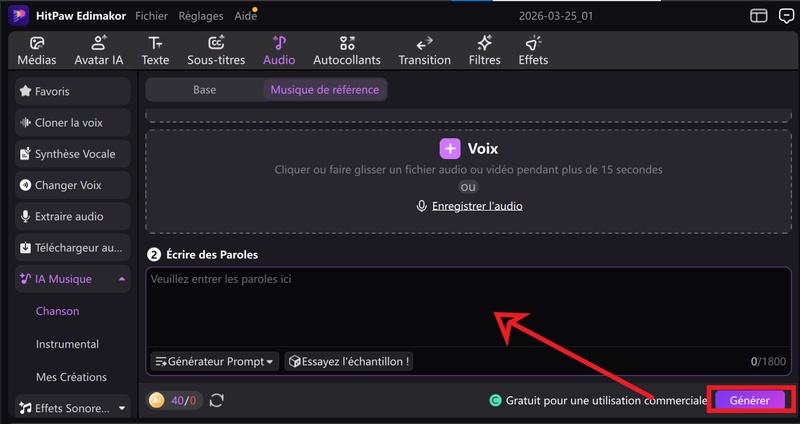Open the Fichier menu
Viewport: 800px width, 424px height.
coord(152,16)
